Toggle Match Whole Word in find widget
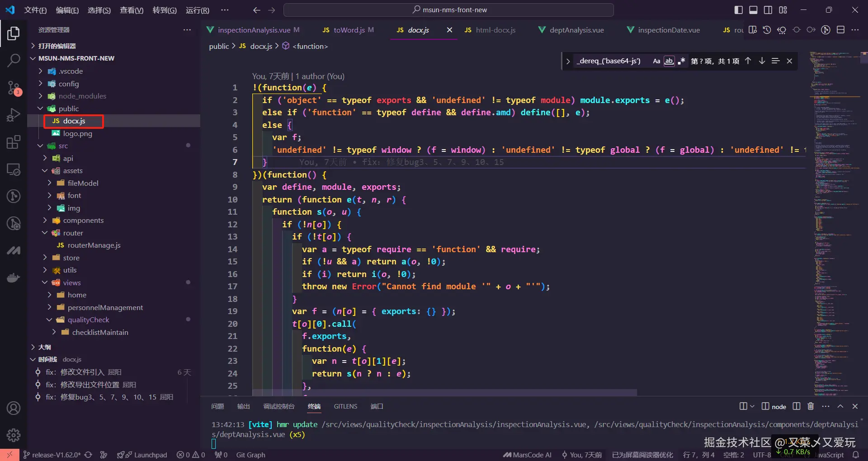 669,61
